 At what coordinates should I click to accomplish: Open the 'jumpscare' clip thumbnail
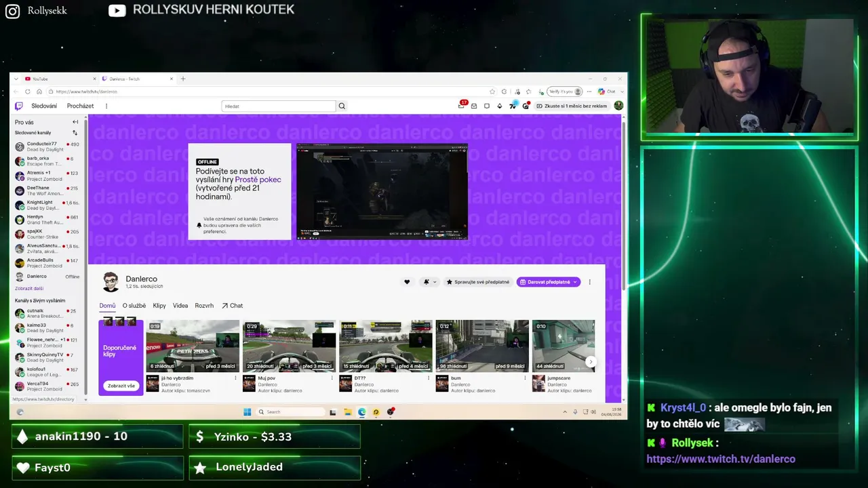point(564,346)
